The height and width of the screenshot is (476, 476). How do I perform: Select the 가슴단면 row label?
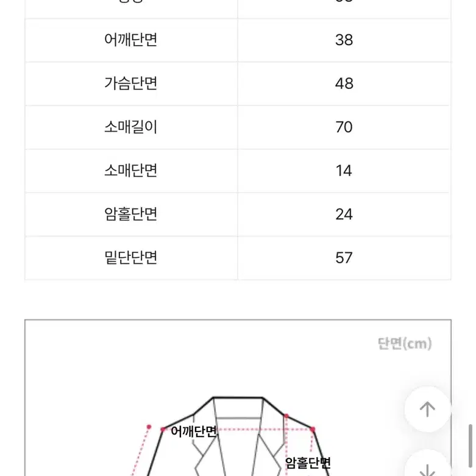click(x=131, y=83)
